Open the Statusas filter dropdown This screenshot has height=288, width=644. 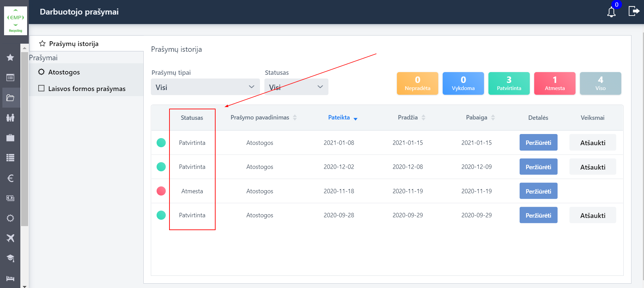point(296,87)
